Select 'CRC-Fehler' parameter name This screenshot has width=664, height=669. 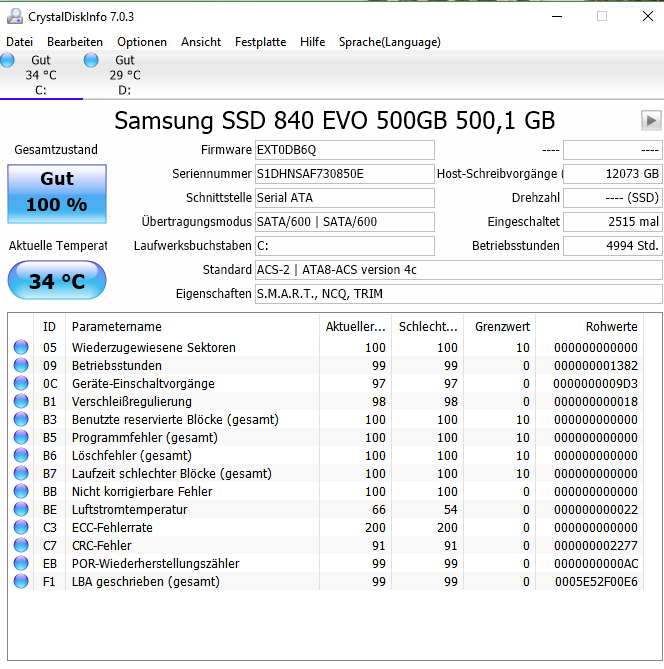102,545
